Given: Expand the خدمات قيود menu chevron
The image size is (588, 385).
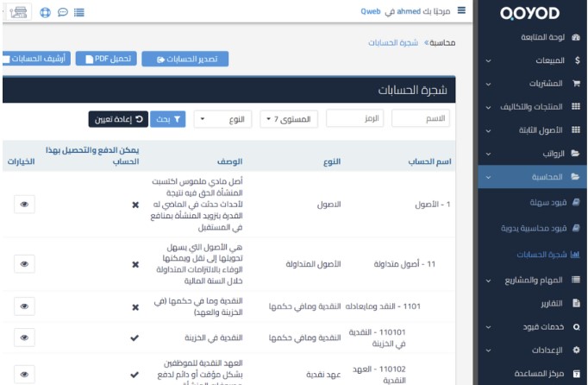Looking at the screenshot, I should click(488, 327).
